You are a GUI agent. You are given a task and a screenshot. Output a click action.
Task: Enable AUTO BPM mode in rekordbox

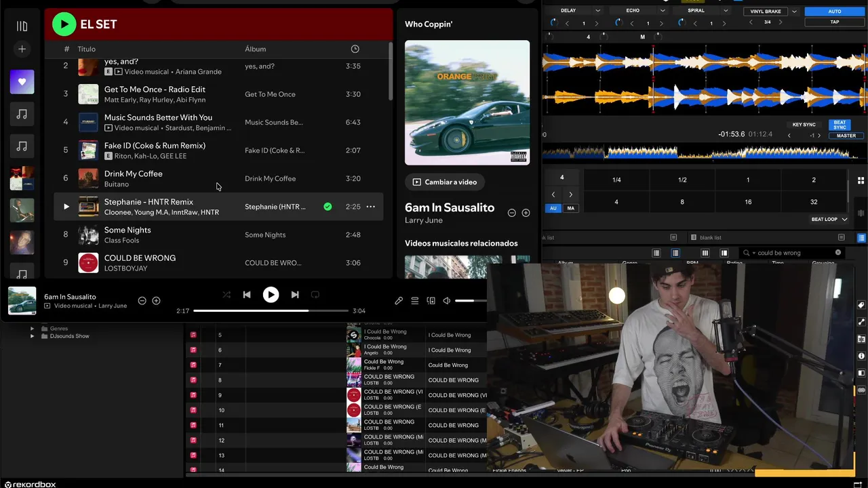click(x=835, y=12)
